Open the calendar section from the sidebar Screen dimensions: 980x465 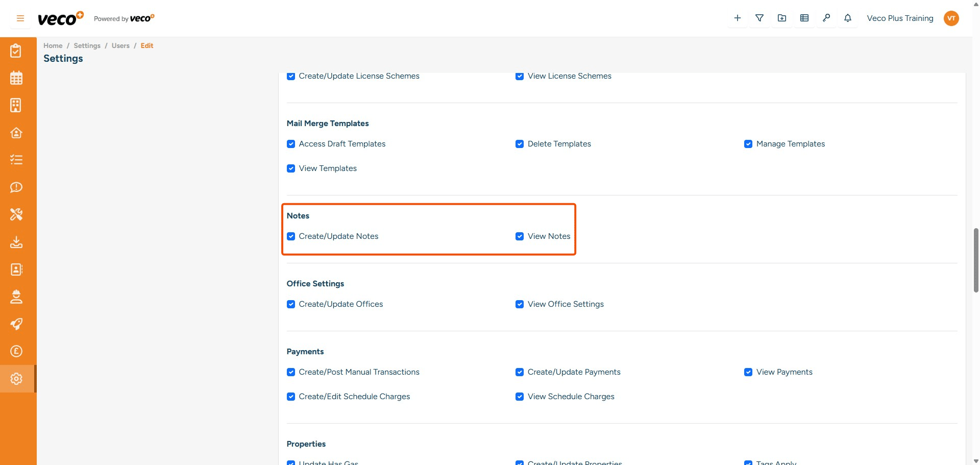click(x=16, y=78)
